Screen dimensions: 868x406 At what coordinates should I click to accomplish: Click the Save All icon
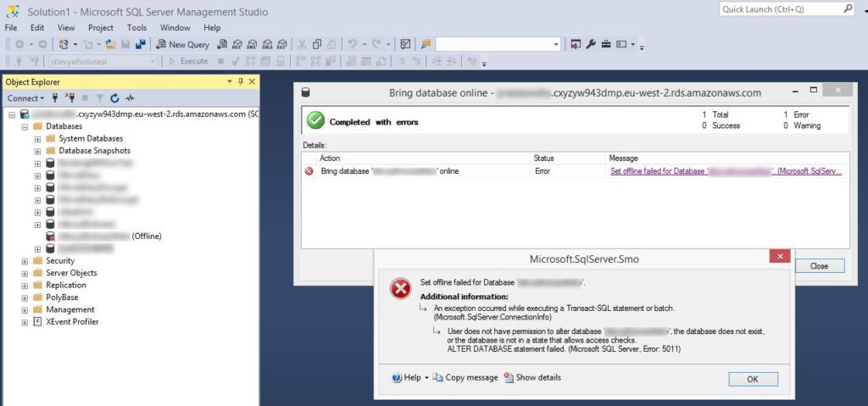[141, 44]
